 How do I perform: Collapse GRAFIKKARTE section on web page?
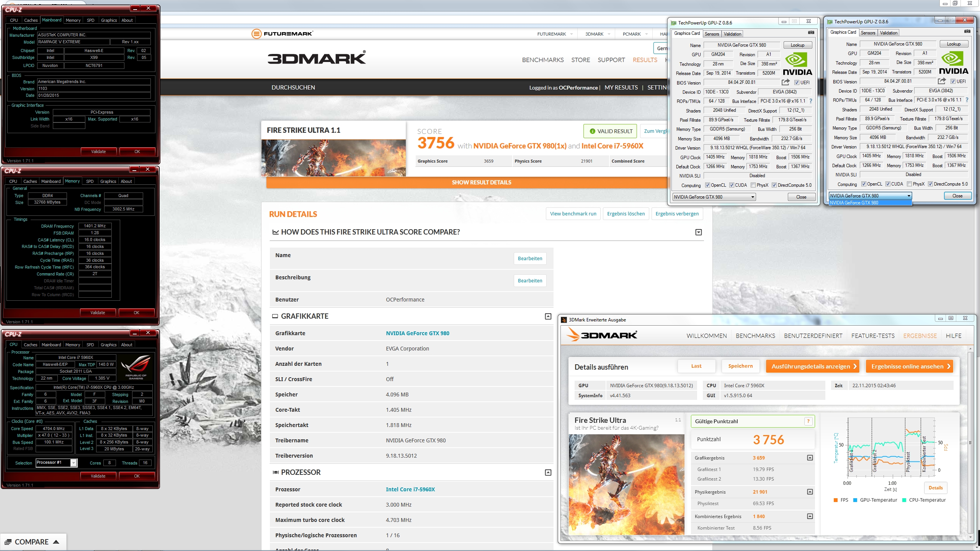pos(548,316)
